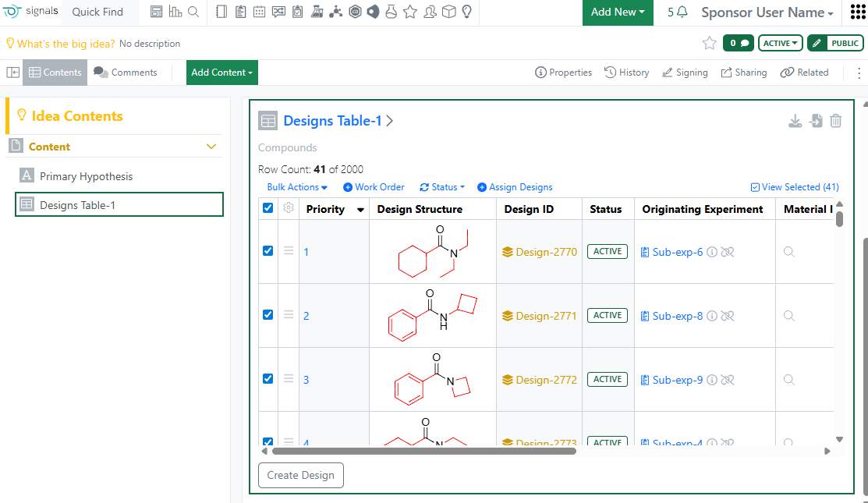Expand the Bulk Actions dropdown
The image size is (868, 503).
click(297, 187)
